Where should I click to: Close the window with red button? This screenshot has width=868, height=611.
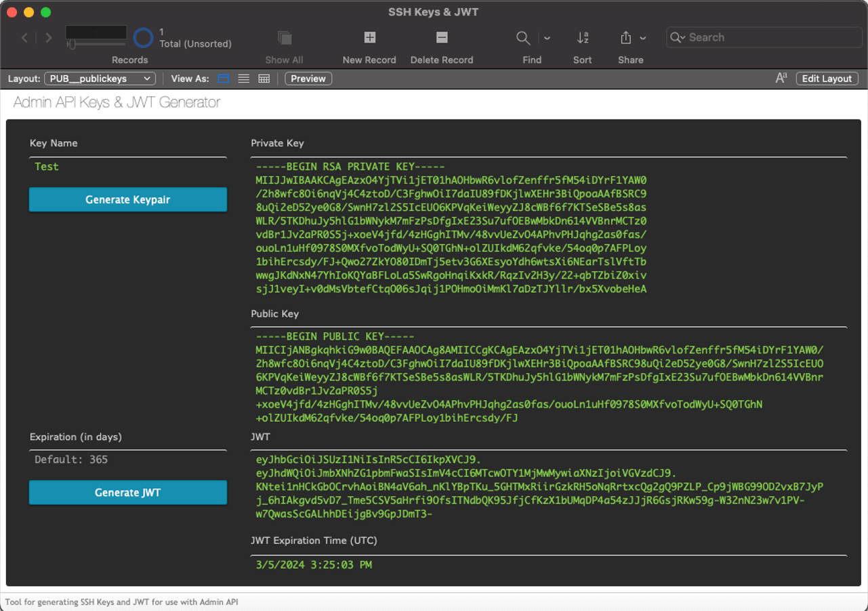12,12
